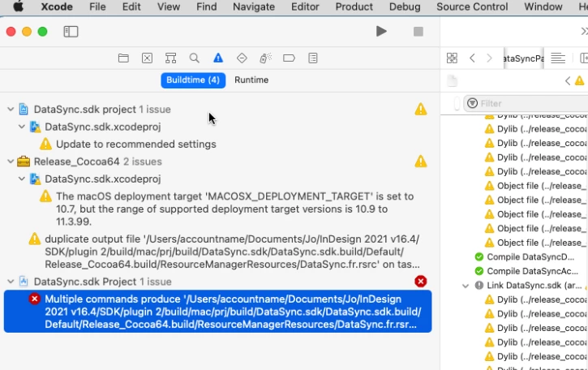Open the editor options lines icon
Screen dimensions: 588x370
[x=558, y=58]
